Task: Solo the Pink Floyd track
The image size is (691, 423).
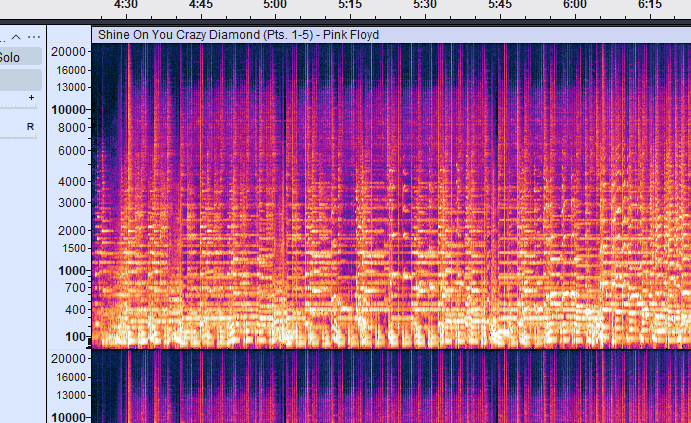Action: coord(20,57)
